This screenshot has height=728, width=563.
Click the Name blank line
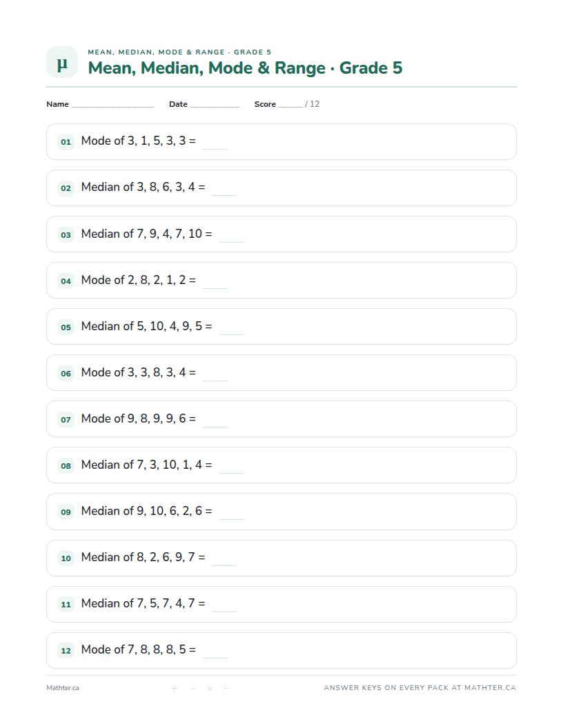click(x=112, y=106)
